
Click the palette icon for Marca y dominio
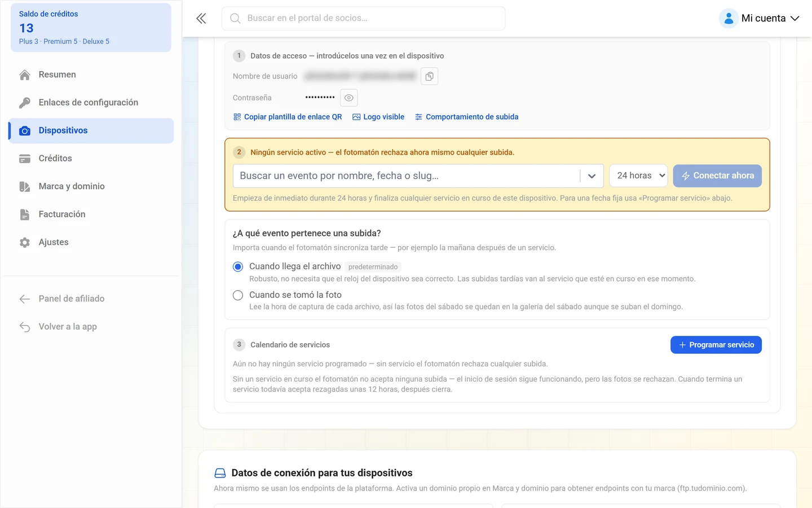(x=25, y=187)
